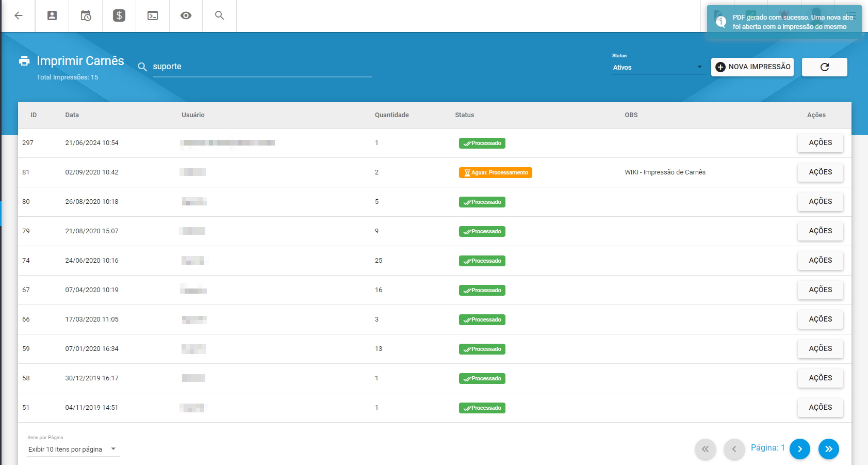Click quantity 13 in row 59
This screenshot has height=465, width=868.
coord(379,349)
